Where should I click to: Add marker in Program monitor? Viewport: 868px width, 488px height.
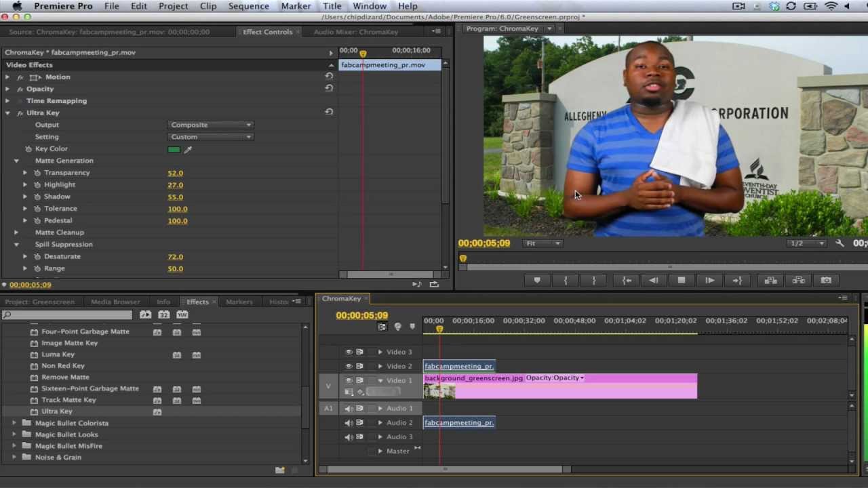537,281
